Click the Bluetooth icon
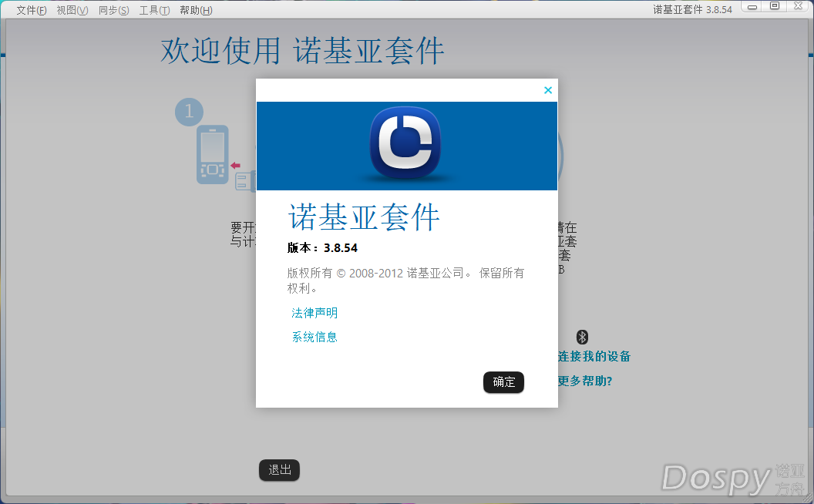 582,337
